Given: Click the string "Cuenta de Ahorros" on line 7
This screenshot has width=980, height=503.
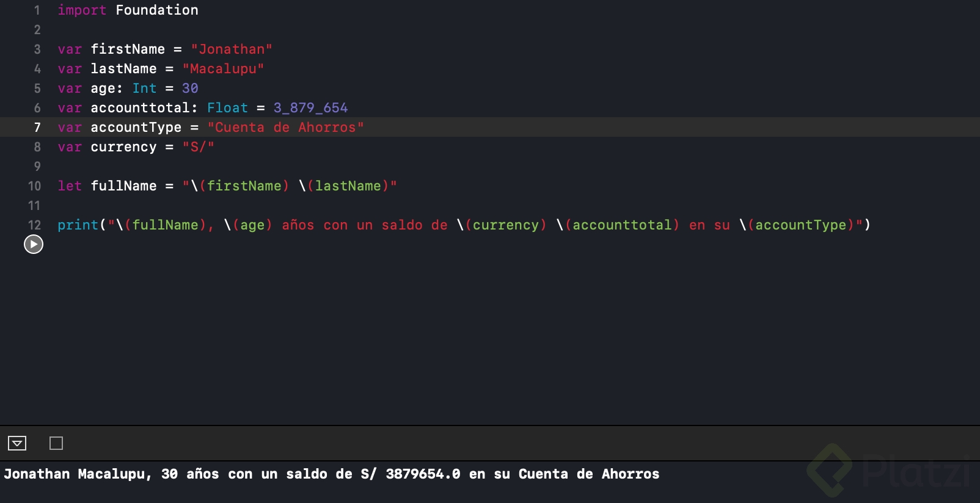Looking at the screenshot, I should point(285,127).
